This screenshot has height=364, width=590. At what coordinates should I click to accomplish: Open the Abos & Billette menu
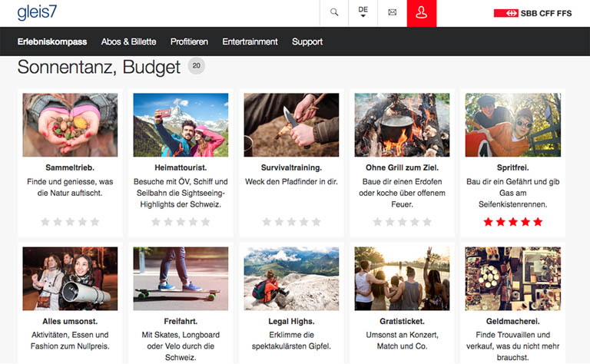(x=128, y=41)
